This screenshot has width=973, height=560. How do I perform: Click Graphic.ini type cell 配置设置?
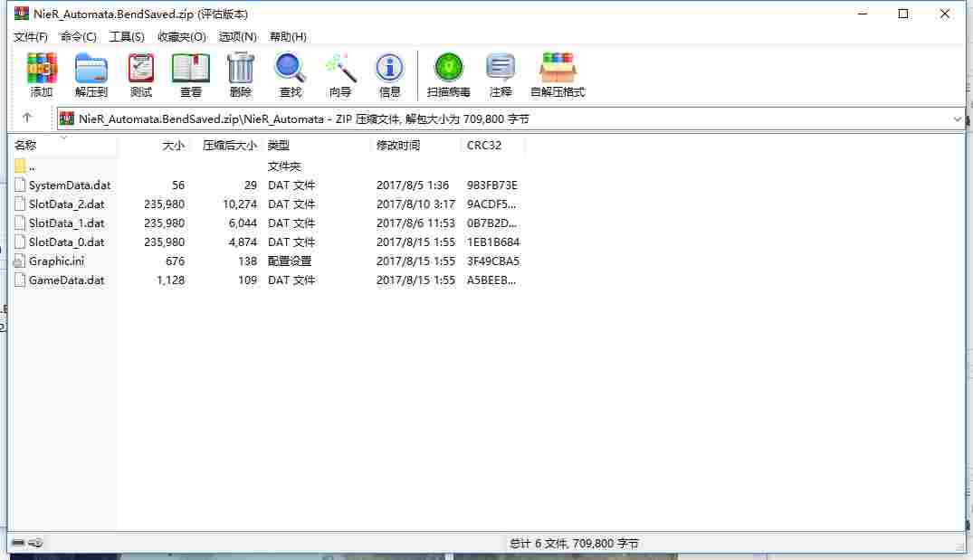pyautogui.click(x=289, y=261)
